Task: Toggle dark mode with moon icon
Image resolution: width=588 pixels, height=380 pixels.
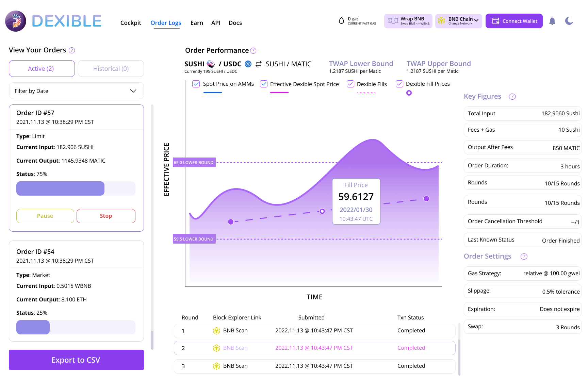Action: point(569,21)
